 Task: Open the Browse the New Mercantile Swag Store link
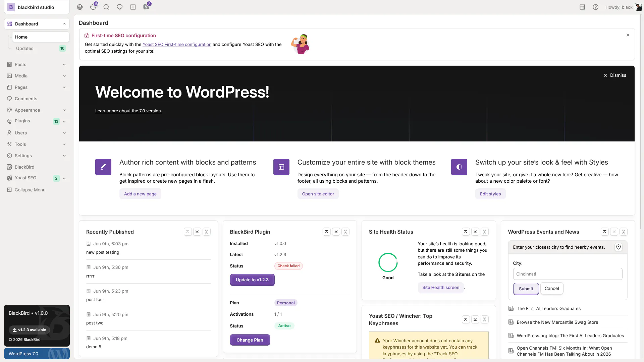point(557,322)
